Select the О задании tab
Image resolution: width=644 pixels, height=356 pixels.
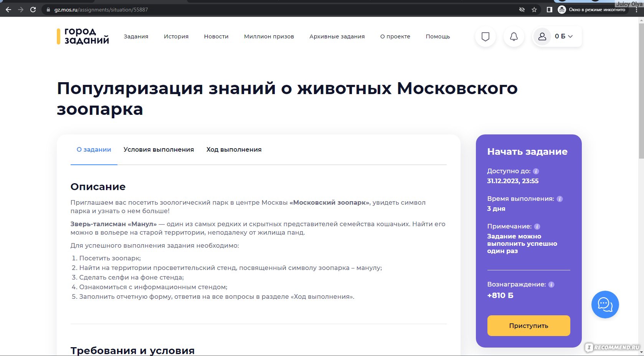94,150
